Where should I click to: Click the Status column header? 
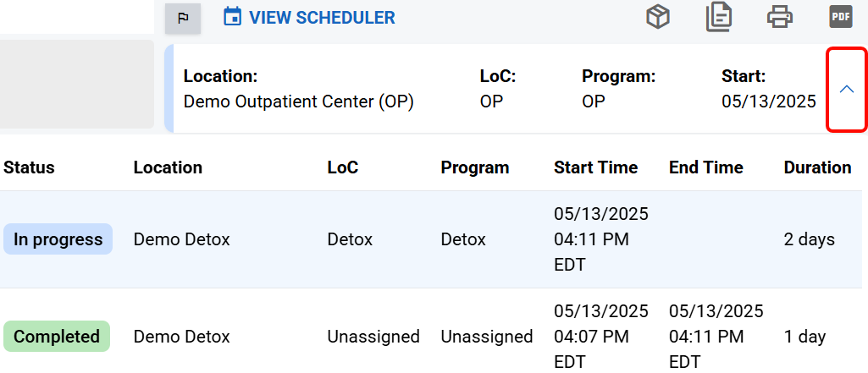click(x=29, y=167)
